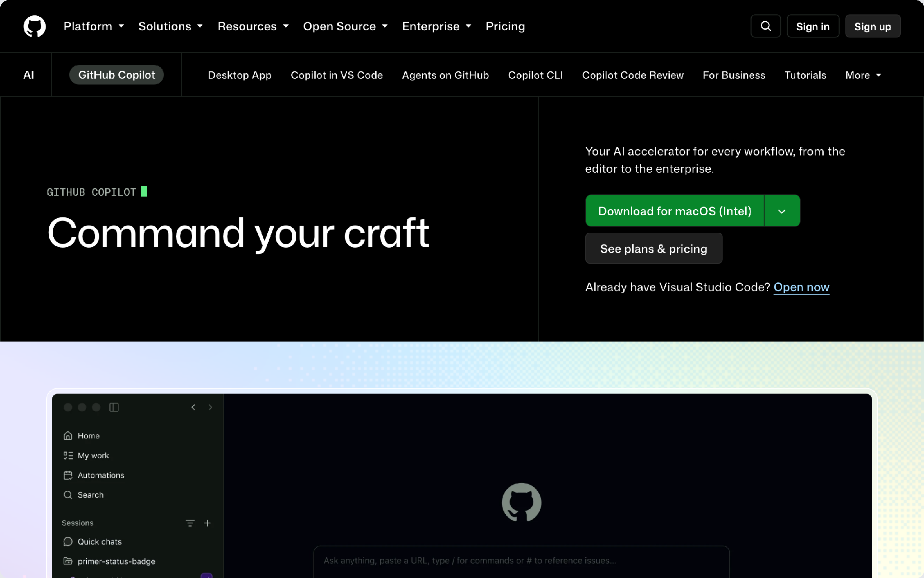This screenshot has height=578, width=924.
Task: Click See plans & pricing
Action: [653, 249]
